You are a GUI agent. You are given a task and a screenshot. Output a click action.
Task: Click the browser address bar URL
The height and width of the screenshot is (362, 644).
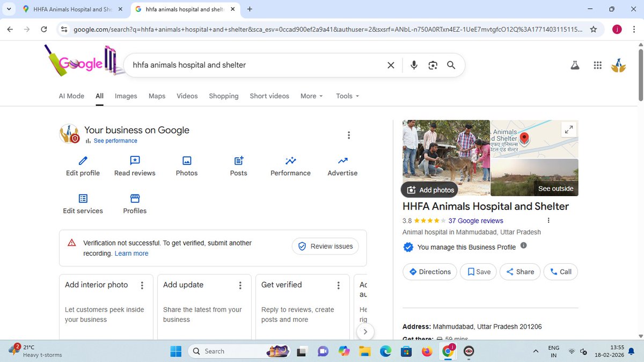click(327, 29)
